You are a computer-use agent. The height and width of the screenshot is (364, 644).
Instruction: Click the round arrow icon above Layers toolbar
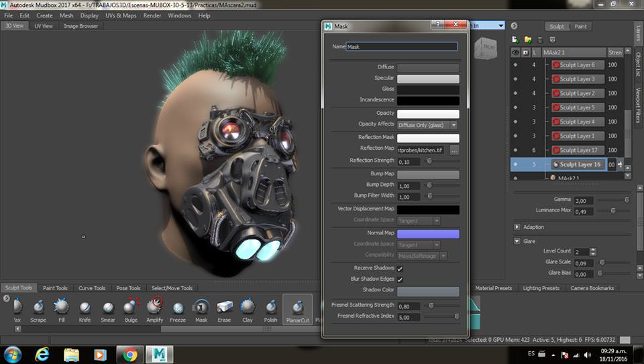tap(515, 26)
